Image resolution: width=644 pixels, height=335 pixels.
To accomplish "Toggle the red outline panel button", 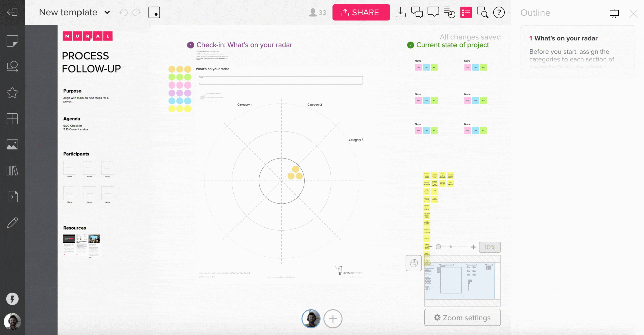I will [466, 13].
